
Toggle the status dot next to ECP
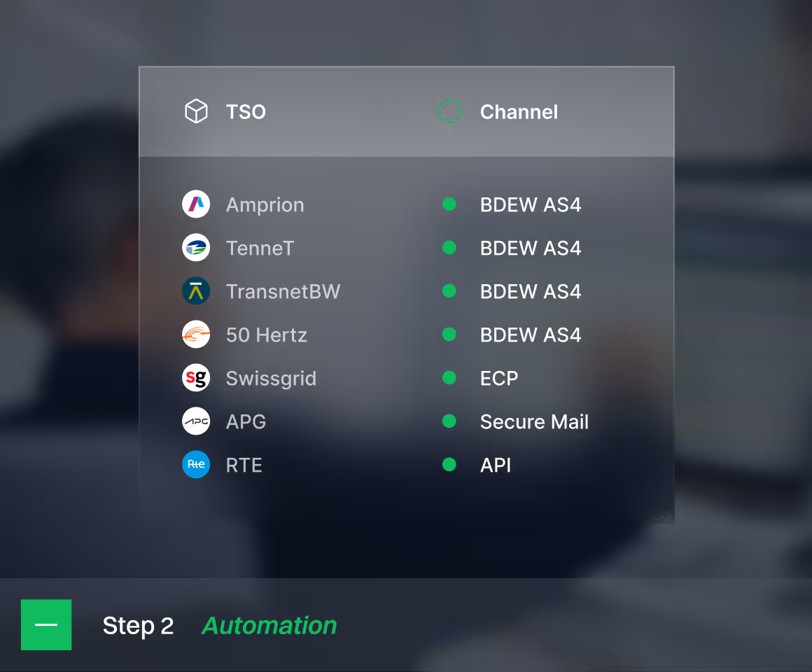point(449,378)
